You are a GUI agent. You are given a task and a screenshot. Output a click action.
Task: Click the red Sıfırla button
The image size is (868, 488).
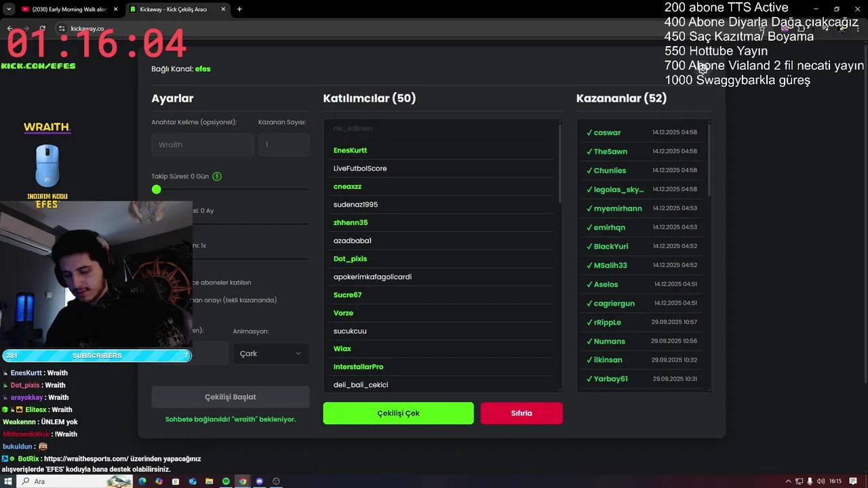pos(521,413)
